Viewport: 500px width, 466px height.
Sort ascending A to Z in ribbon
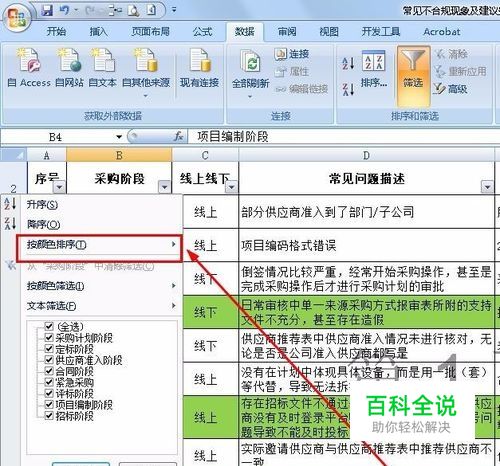348,63
